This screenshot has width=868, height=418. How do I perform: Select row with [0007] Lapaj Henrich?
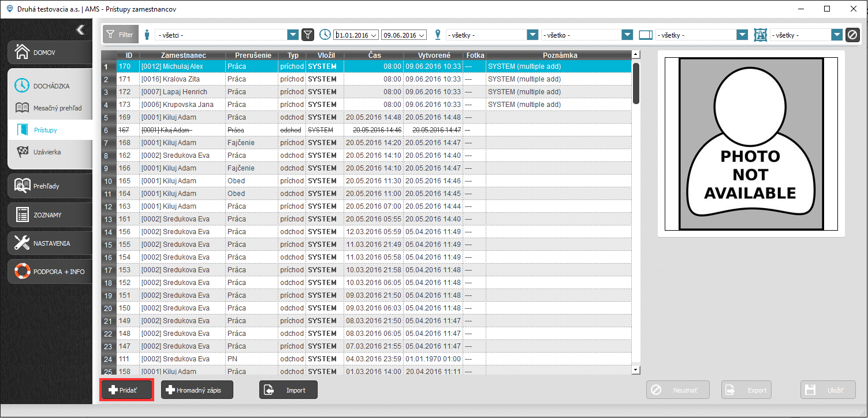pos(374,92)
